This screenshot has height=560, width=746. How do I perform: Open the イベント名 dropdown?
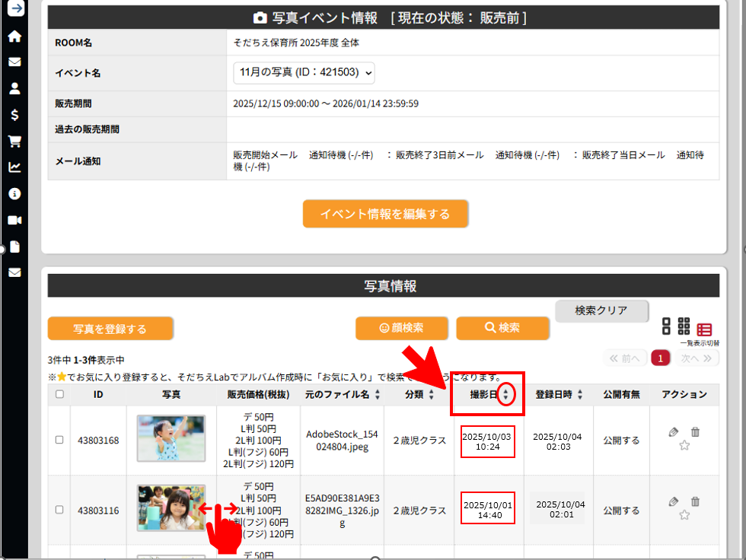pyautogui.click(x=304, y=73)
